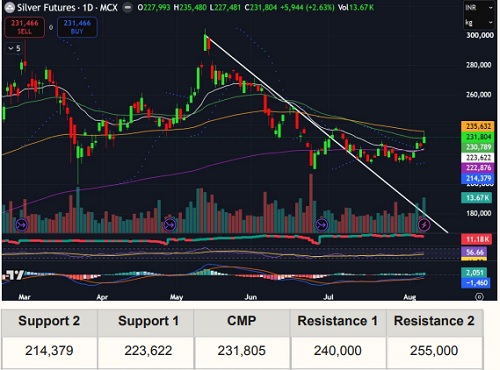This screenshot has width=500, height=370.
Task: Click the green 231,804 current price label
Action: tap(478, 137)
